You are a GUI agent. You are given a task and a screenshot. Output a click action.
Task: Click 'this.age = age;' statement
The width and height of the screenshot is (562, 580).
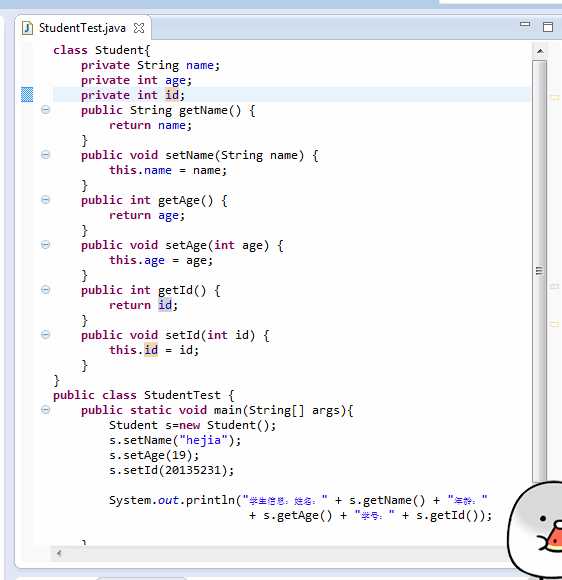click(x=161, y=260)
